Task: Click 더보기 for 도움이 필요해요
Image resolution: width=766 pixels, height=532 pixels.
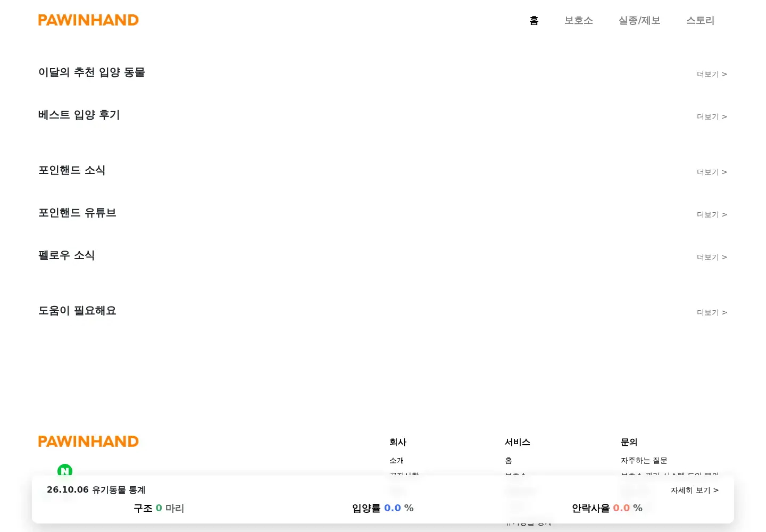Action: pos(712,312)
